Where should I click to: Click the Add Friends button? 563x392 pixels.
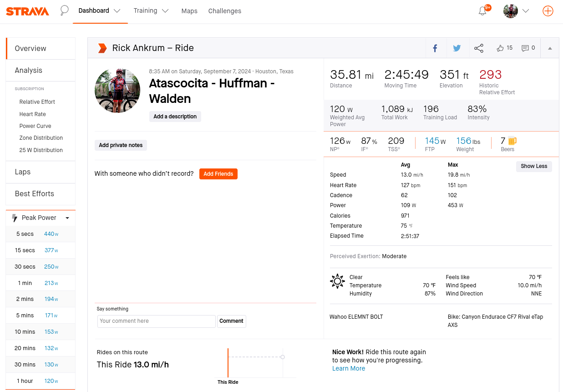click(218, 174)
